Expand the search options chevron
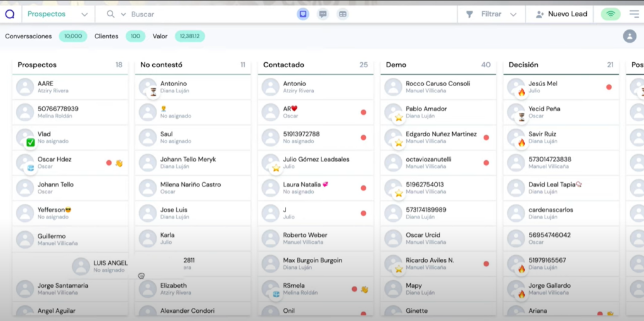 [123, 14]
